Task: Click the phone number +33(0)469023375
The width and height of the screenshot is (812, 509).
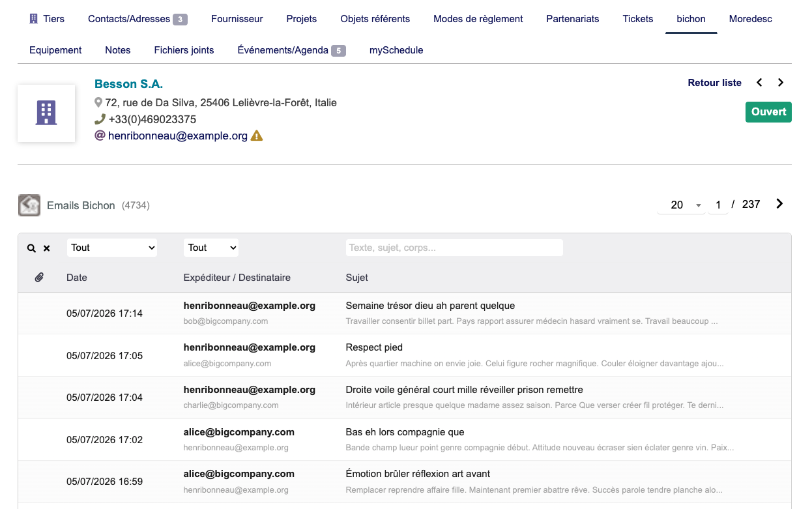Action: point(152,119)
